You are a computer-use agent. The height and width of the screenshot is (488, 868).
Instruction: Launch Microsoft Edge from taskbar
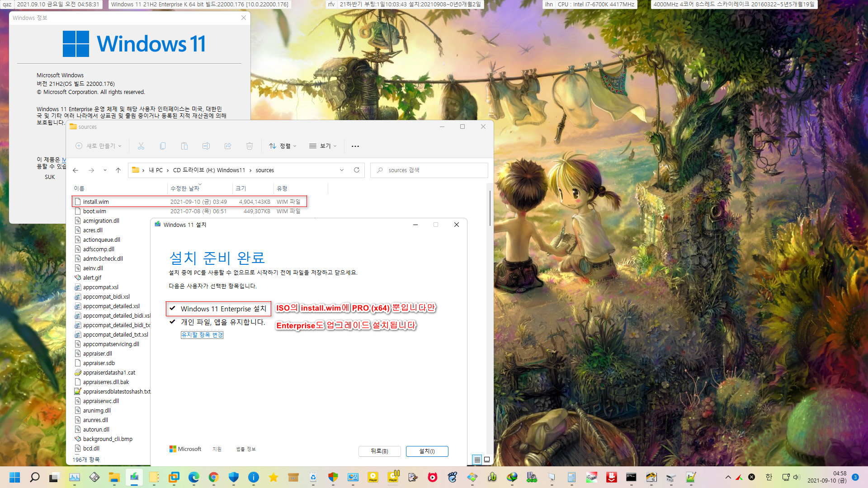(194, 477)
